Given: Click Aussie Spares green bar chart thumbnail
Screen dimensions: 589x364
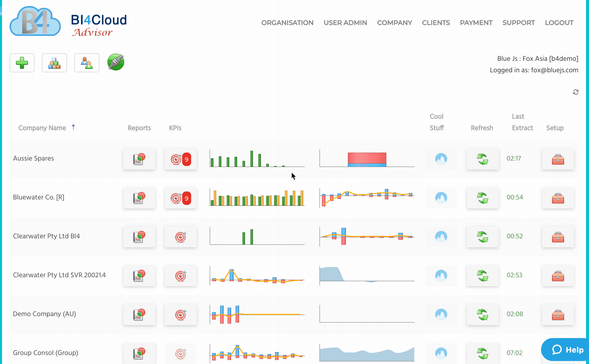Looking at the screenshot, I should pyautogui.click(x=257, y=159).
